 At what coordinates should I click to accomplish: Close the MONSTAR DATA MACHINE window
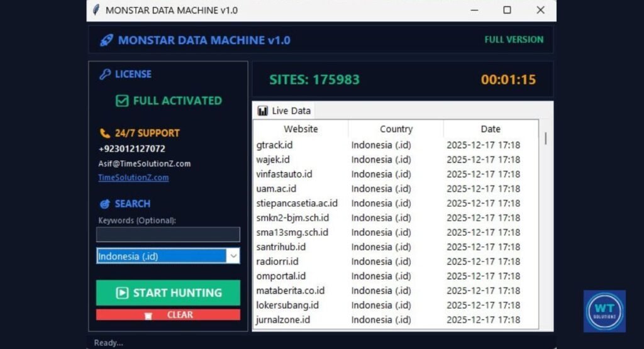(540, 10)
